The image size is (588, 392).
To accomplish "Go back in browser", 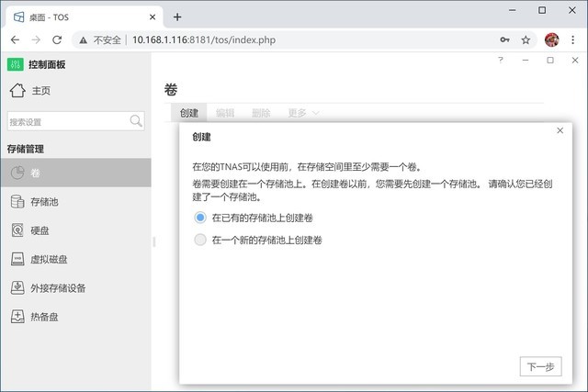I will (15, 39).
